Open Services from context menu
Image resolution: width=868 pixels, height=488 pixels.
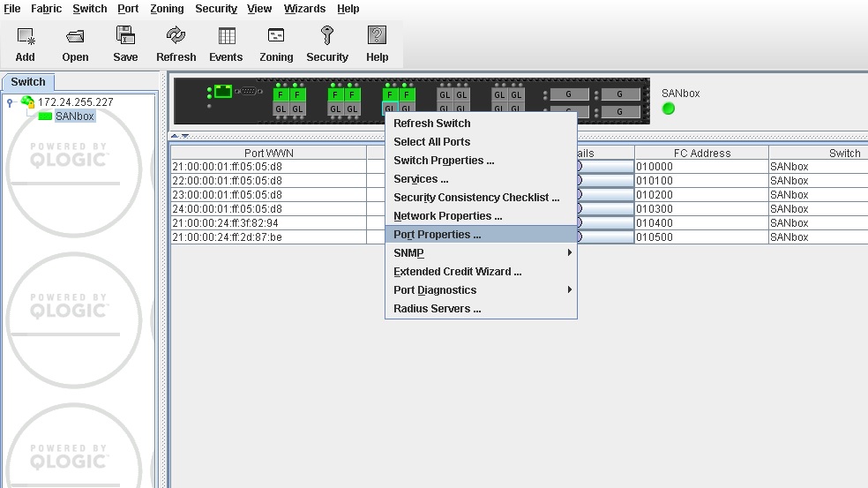[481, 179]
